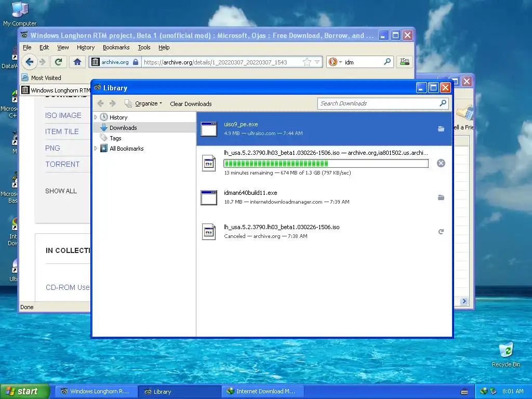The height and width of the screenshot is (399, 532).
Task: Open the Tools menu
Action: click(x=144, y=47)
